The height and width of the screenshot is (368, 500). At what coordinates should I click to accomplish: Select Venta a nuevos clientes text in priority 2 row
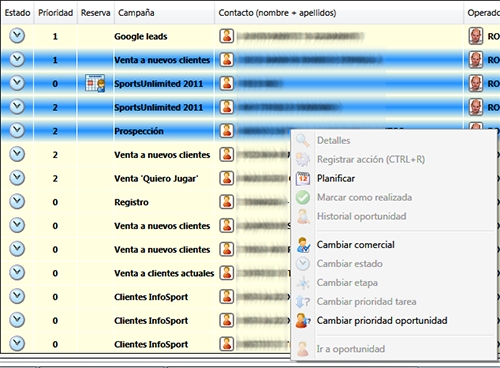point(162,155)
